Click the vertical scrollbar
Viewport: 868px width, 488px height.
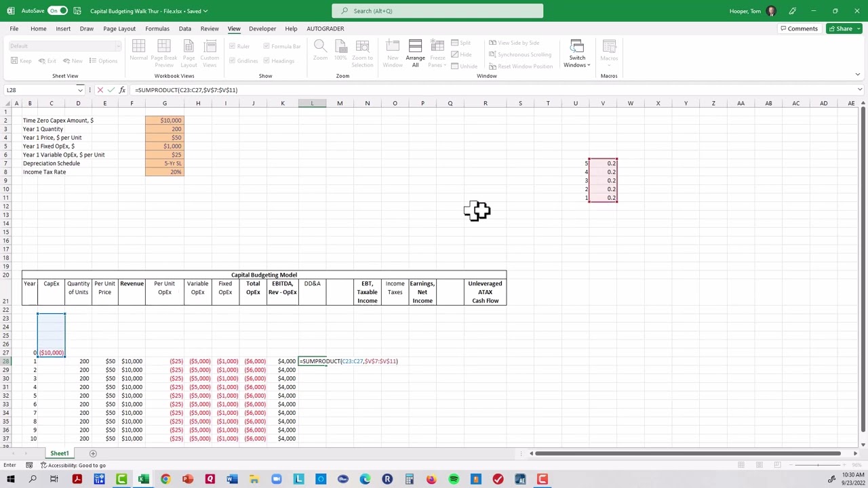[863, 268]
